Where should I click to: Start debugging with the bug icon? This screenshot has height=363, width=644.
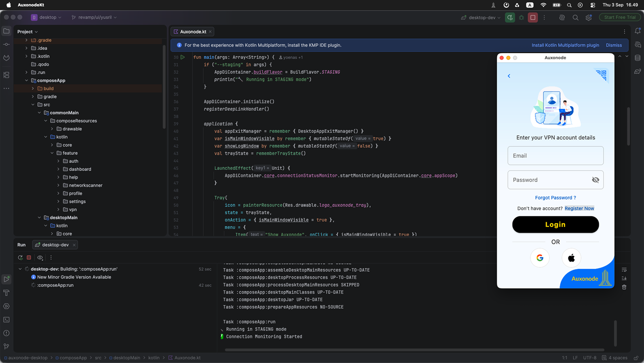tap(522, 17)
